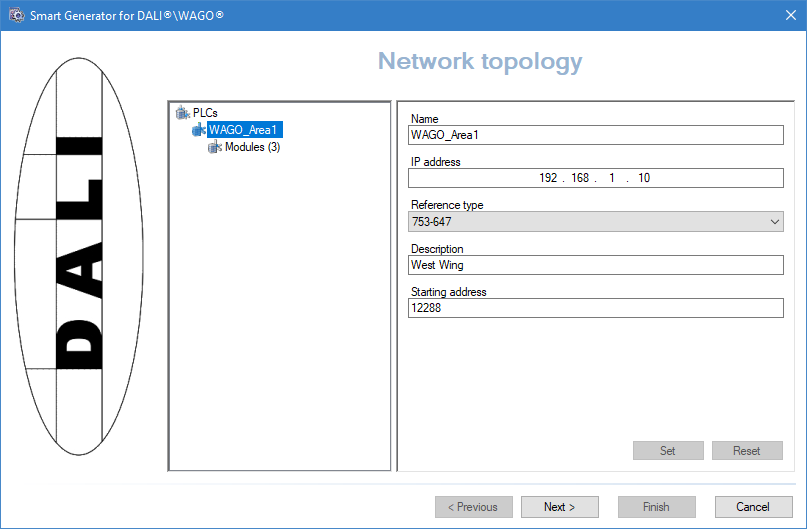Click the Smart Generator app icon in title bar
Viewport: 807px width, 529px height.
(x=16, y=16)
